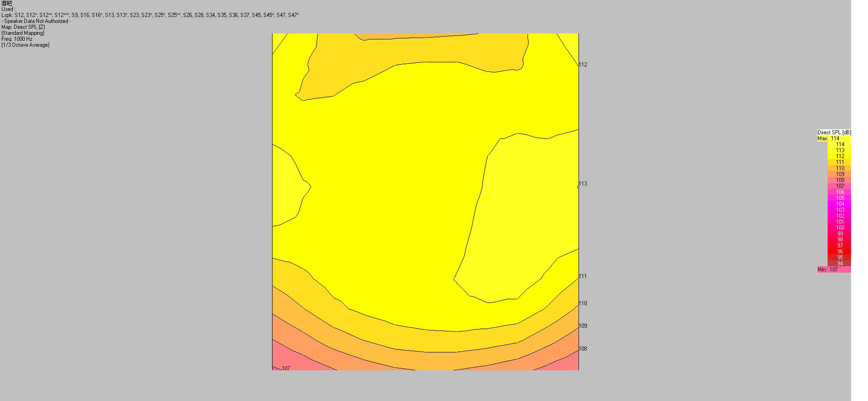Click the Max: 114 legend label

tap(829, 138)
